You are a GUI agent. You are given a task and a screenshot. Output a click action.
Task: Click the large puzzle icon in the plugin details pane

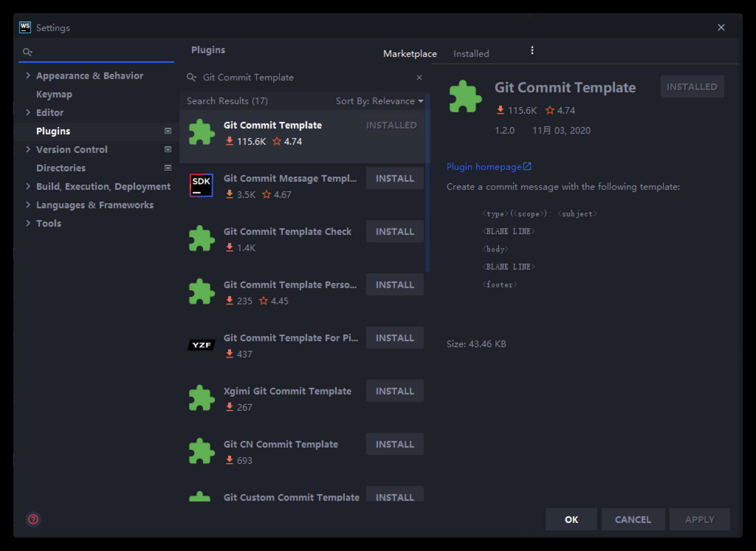[x=465, y=96]
